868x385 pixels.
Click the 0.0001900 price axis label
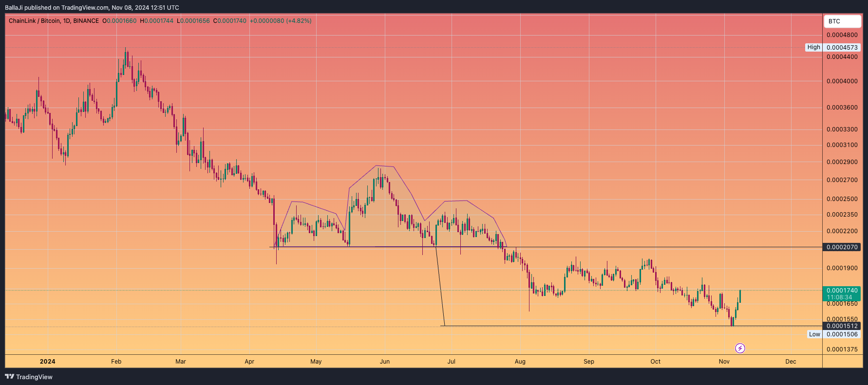click(x=842, y=268)
